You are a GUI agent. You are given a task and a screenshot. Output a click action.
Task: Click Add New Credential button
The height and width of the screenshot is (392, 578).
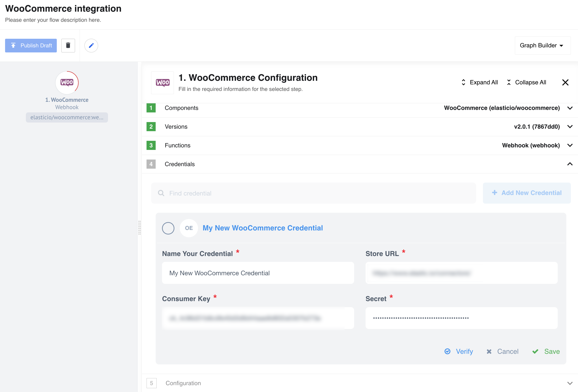pos(527,193)
